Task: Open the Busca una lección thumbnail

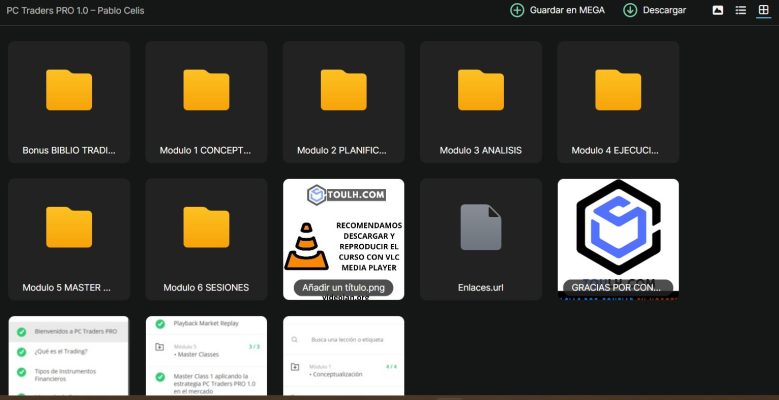Action: pyautogui.click(x=344, y=355)
